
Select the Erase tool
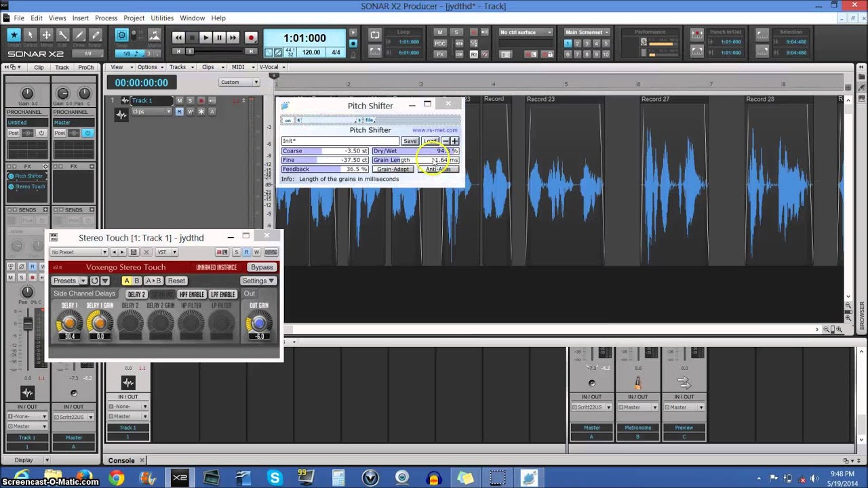click(x=96, y=35)
